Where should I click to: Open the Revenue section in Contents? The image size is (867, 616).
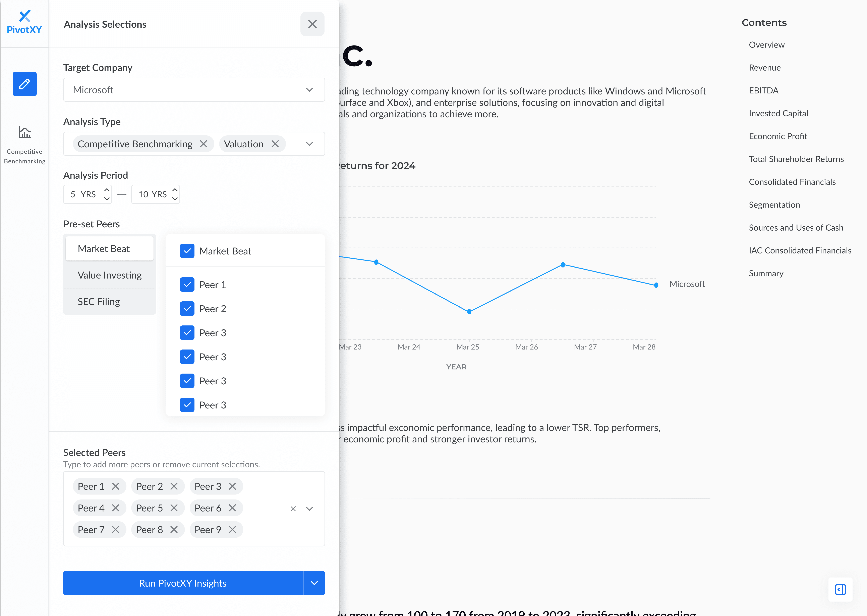764,68
